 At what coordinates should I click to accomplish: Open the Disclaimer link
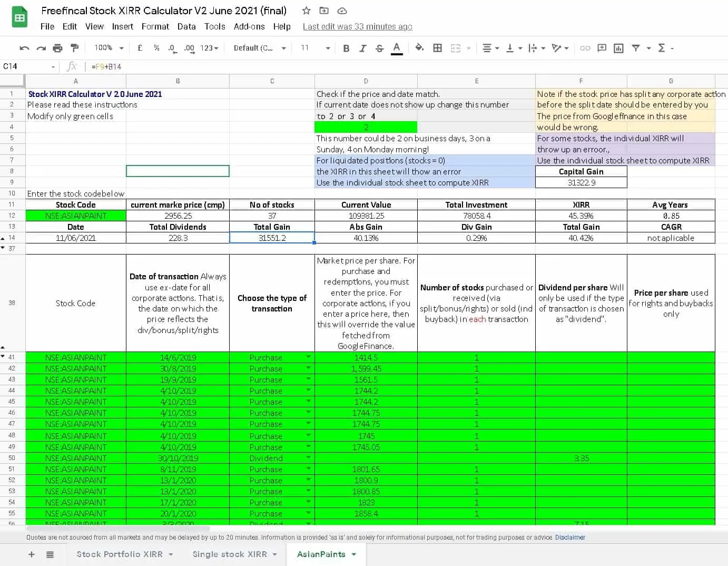tap(570, 538)
